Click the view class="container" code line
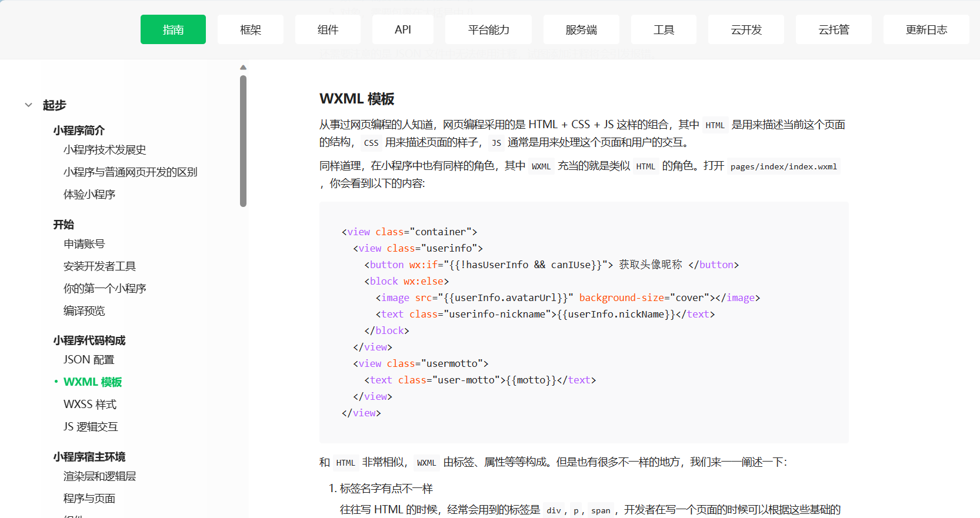The width and height of the screenshot is (980, 518). click(x=409, y=232)
